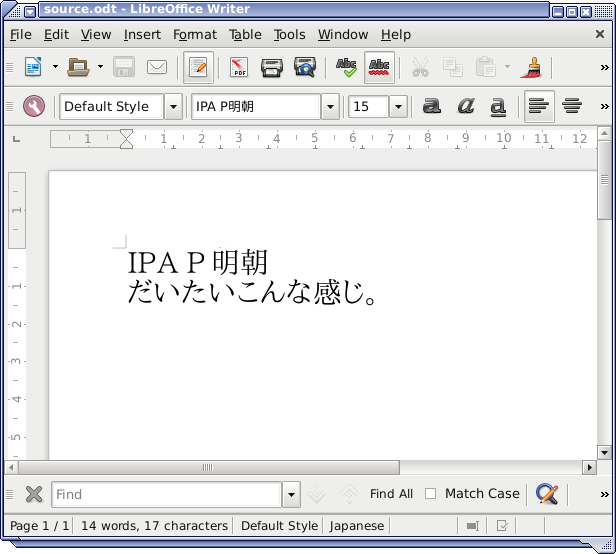Toggle Italic formatting
The height and width of the screenshot is (554, 616).
pyautogui.click(x=466, y=106)
